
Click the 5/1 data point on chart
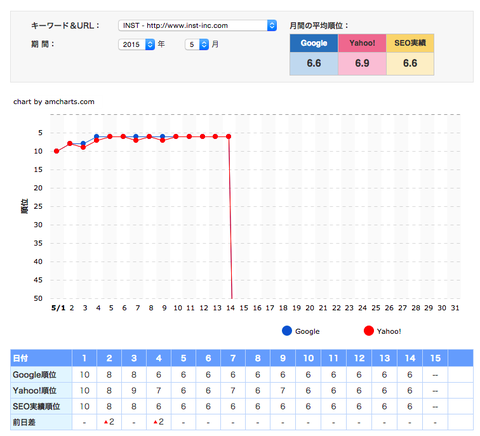click(57, 151)
